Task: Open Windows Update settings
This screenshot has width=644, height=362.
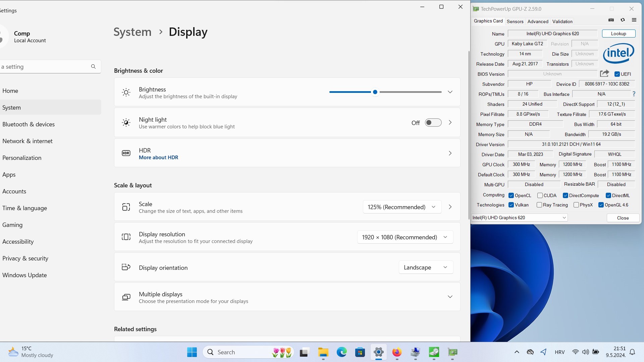Action: click(50, 275)
